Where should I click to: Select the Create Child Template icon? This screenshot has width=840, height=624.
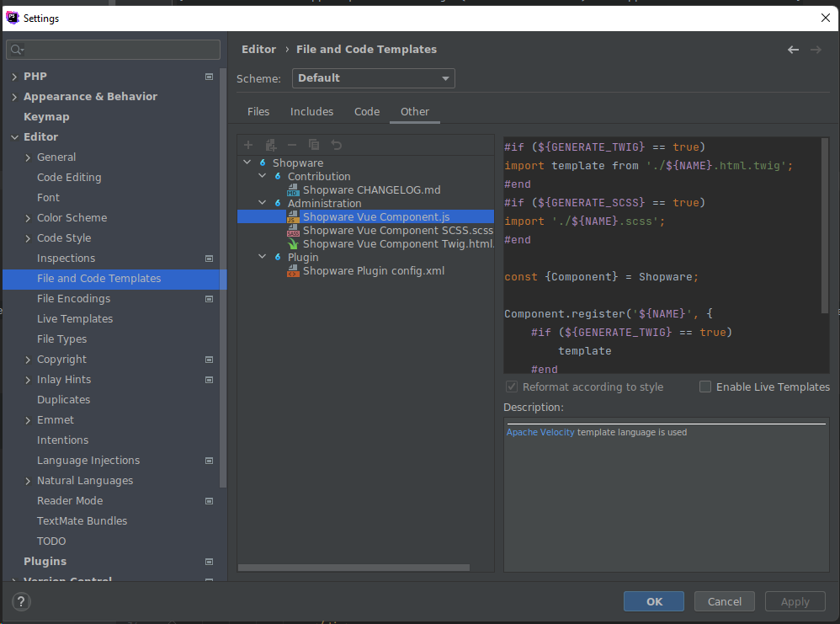coord(270,145)
